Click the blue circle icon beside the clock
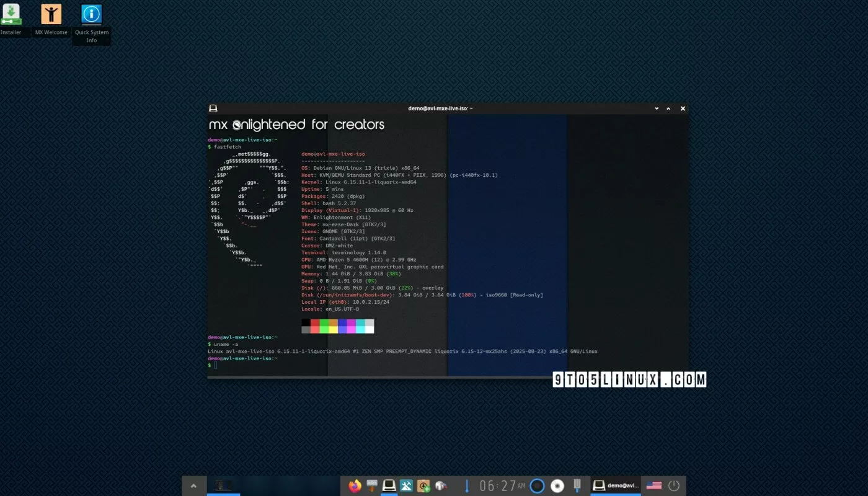Viewport: 868px width, 496px height. [x=538, y=486]
